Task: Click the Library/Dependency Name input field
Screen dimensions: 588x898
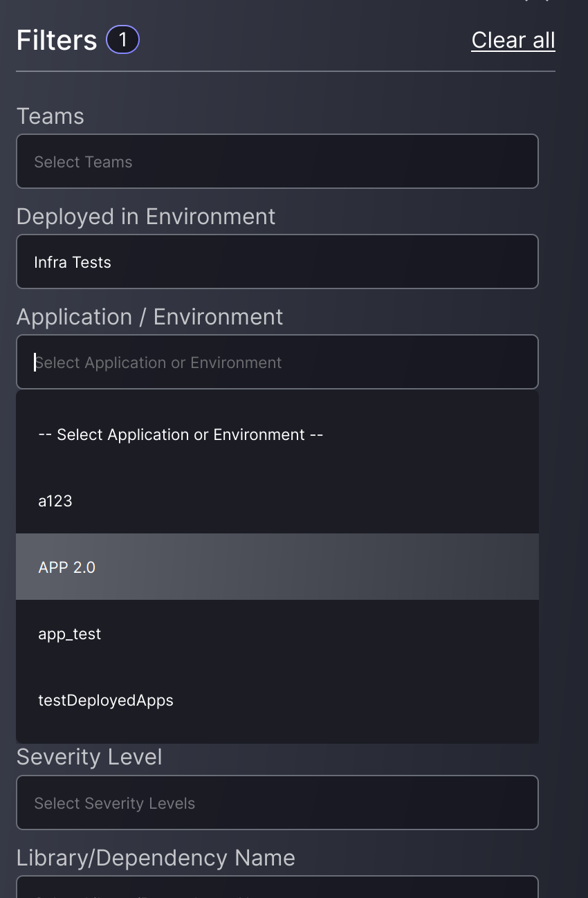Action: [277, 892]
